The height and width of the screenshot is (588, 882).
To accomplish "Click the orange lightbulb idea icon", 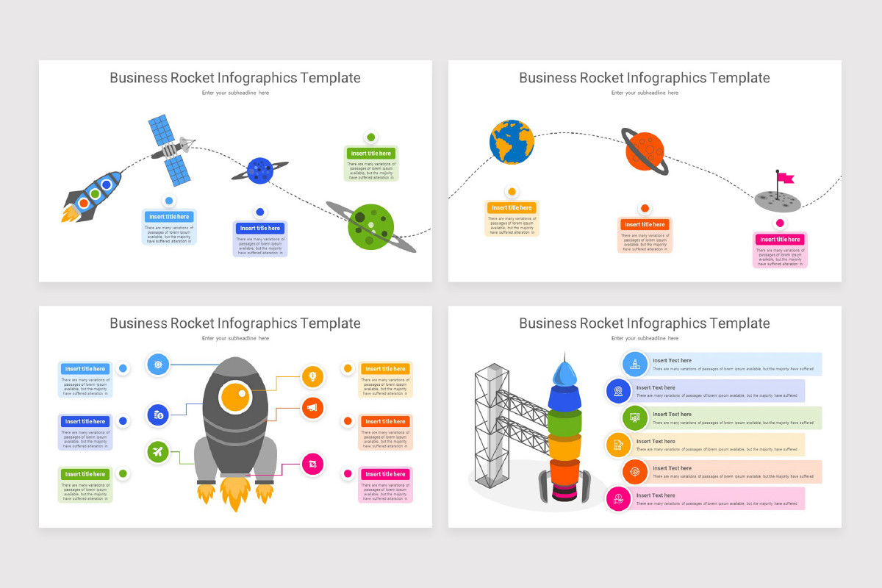I will pyautogui.click(x=312, y=377).
